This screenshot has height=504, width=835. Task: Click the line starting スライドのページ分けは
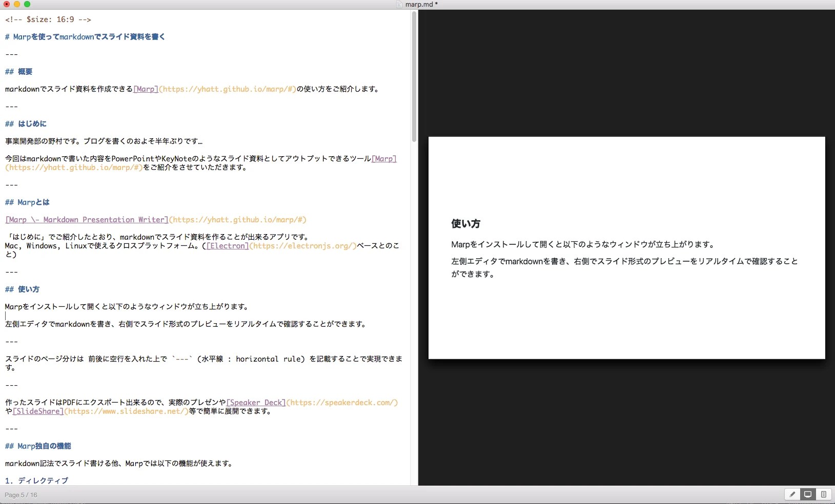[203, 363]
